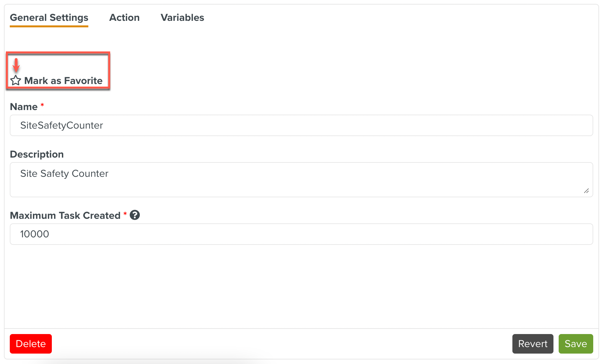Viewport: 603px width, 364px height.
Task: Go to the Variables tab
Action: pyautogui.click(x=182, y=18)
